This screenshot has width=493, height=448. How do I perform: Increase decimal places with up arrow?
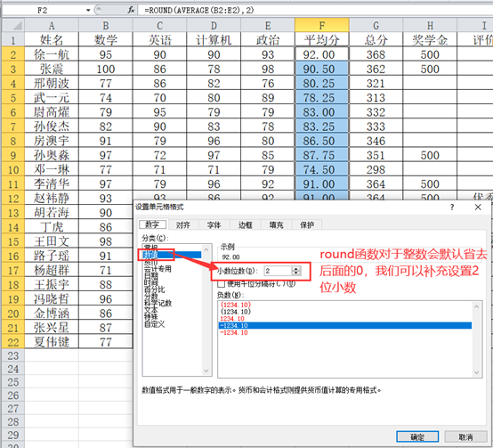tap(296, 269)
